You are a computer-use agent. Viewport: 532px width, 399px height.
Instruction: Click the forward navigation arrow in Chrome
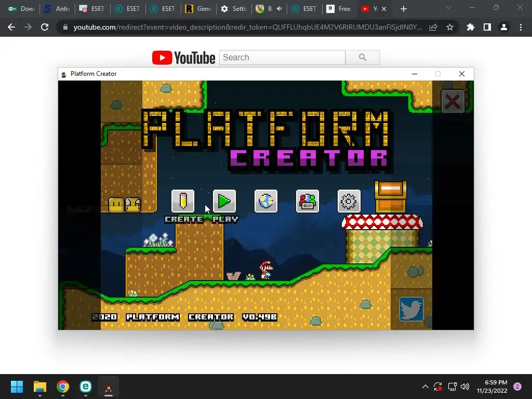pyautogui.click(x=28, y=27)
